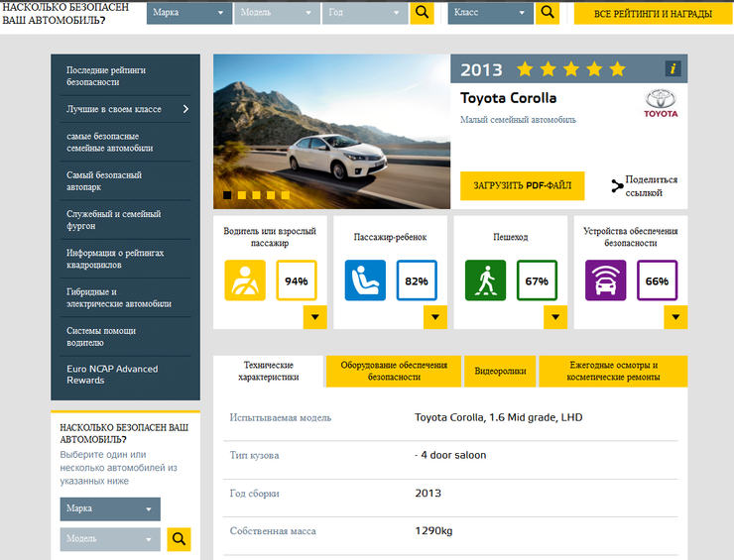This screenshot has height=560, width=734.
Task: Click the 1290kg mass value
Action: click(433, 531)
